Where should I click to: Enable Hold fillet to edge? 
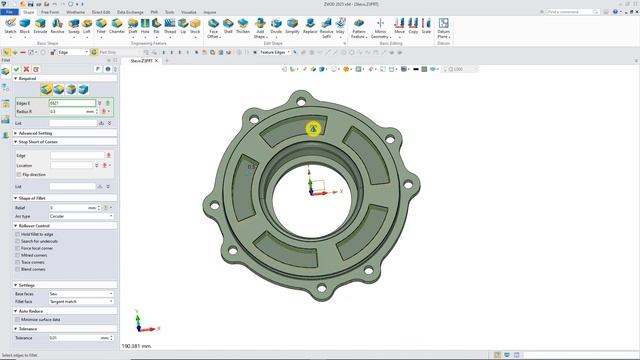tap(18, 234)
